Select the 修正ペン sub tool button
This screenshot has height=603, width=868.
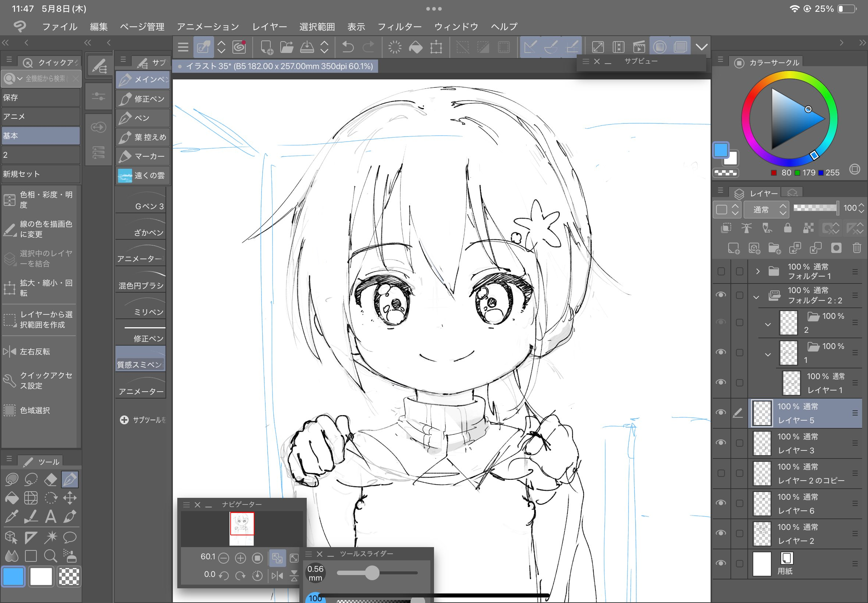(143, 99)
